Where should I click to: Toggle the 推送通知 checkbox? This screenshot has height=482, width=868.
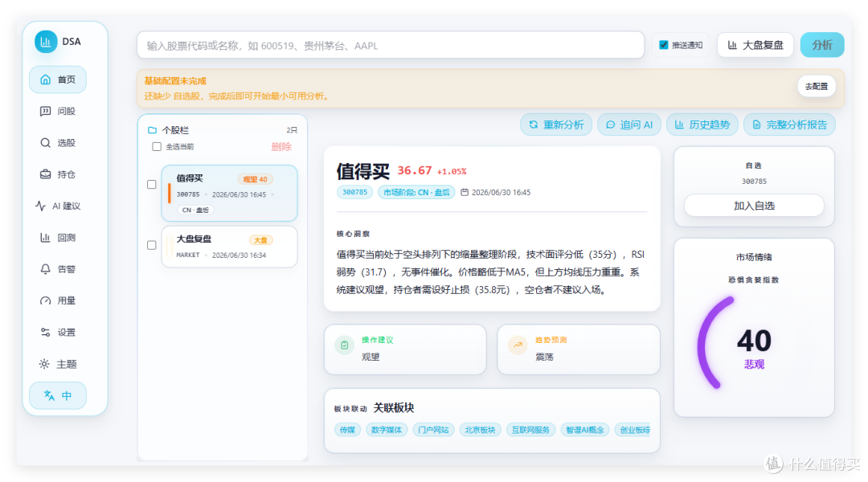pyautogui.click(x=663, y=45)
